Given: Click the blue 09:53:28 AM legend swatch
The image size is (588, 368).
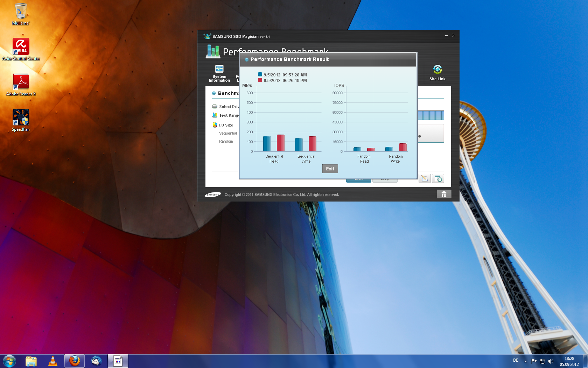Looking at the screenshot, I should coord(260,74).
